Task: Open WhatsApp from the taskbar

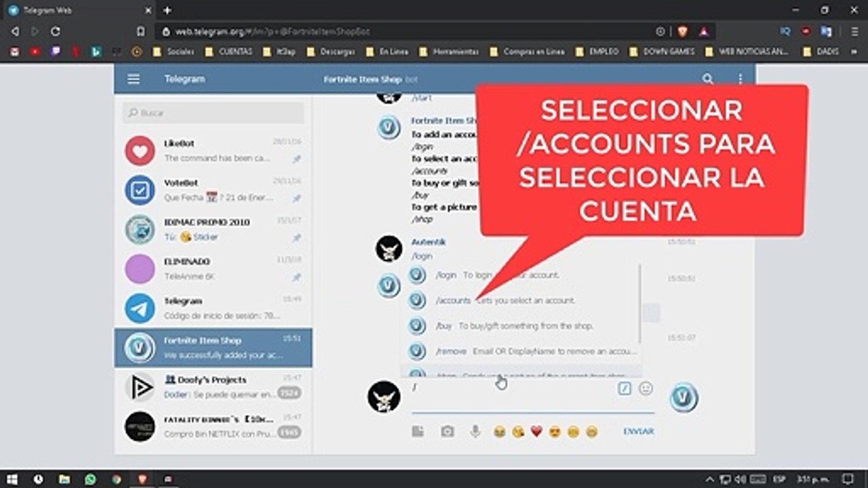Action: tap(90, 479)
